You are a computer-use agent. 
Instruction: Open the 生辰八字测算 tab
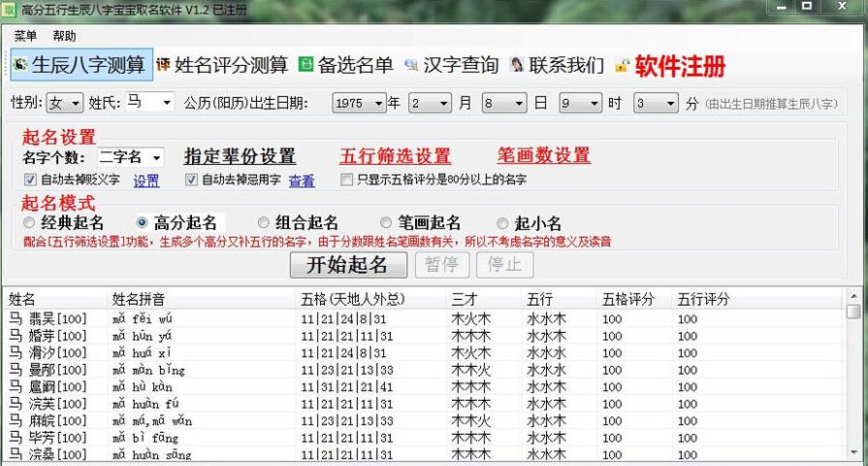[81, 65]
